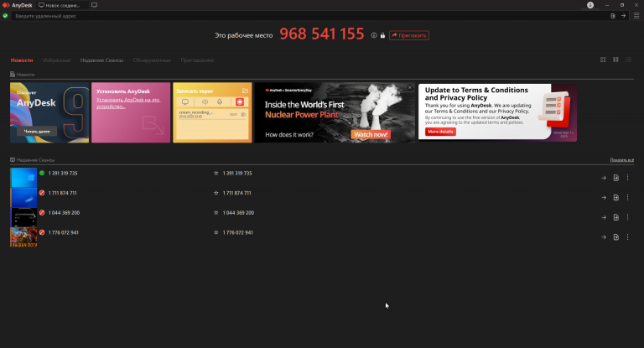Image resolution: width=644 pixels, height=348 pixels.
Task: Start recording with red record button
Action: click(240, 102)
